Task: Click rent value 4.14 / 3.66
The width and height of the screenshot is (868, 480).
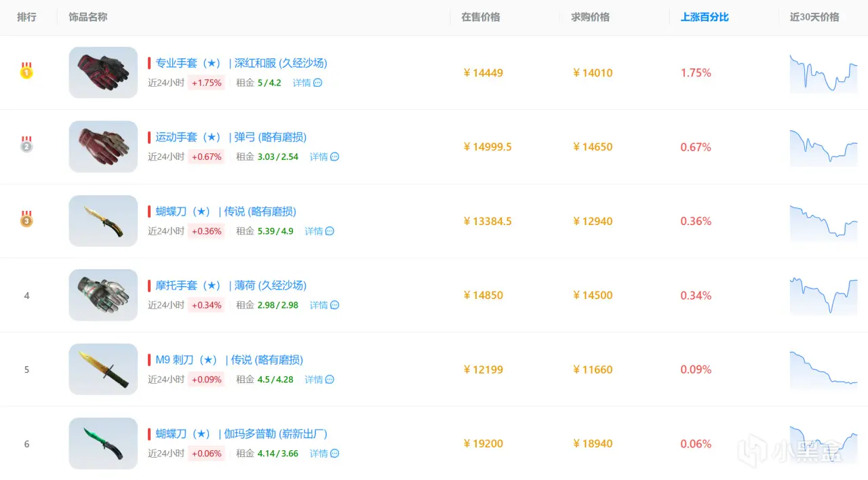Action: click(x=278, y=454)
